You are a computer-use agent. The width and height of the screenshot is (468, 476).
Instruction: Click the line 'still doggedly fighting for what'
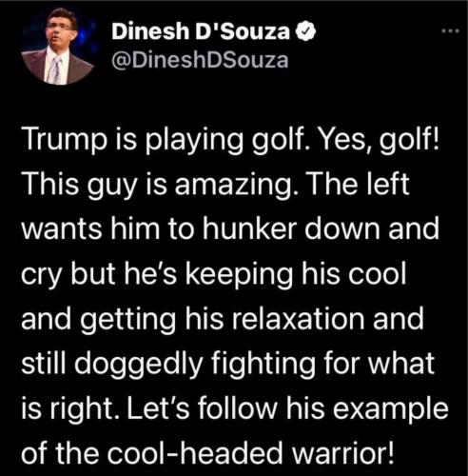[227, 363]
